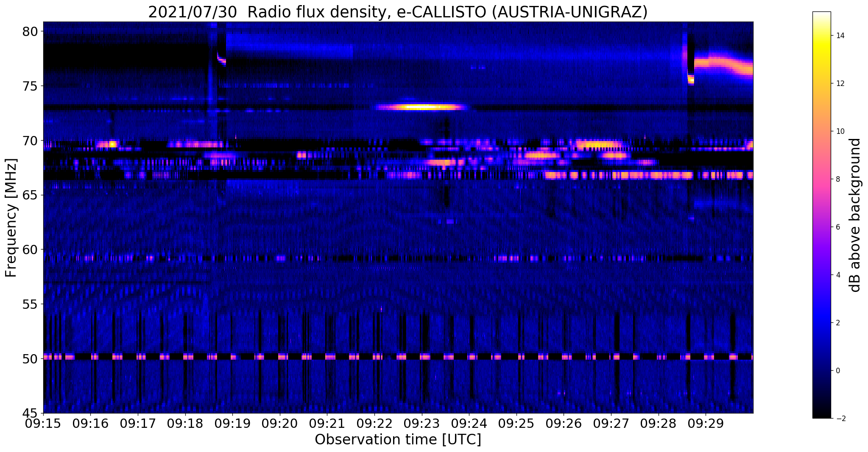
Task: Click the 09:23 time tick label
Action: click(x=421, y=424)
